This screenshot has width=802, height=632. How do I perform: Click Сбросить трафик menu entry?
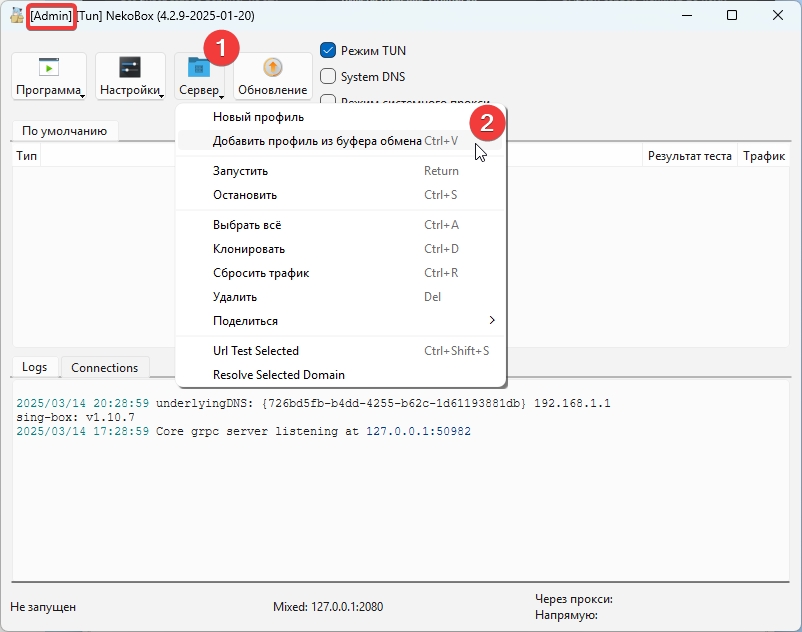[x=260, y=273]
